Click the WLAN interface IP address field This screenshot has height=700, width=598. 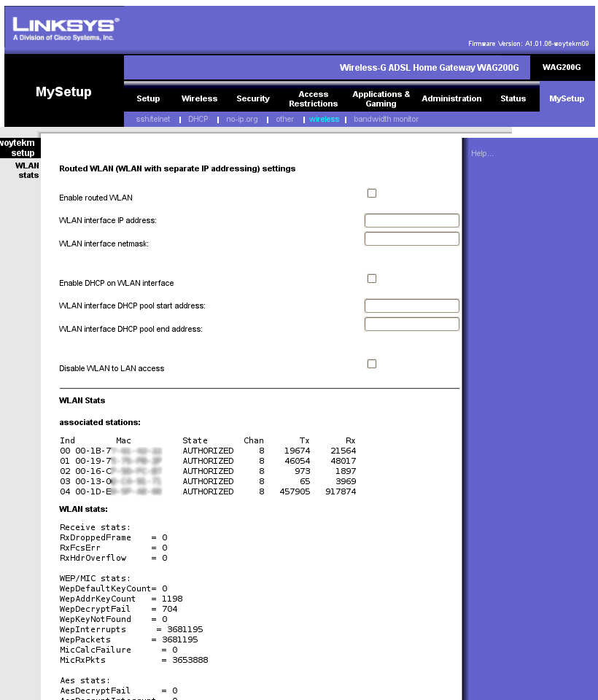tap(411, 220)
